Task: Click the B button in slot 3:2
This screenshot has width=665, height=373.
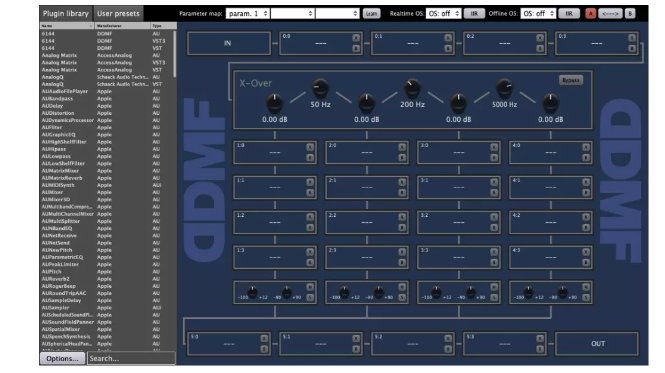Action: [494, 228]
